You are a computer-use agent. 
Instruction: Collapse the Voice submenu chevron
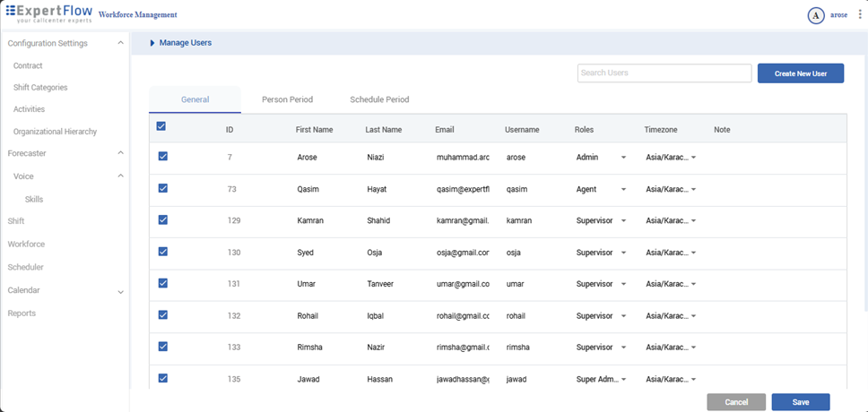click(121, 176)
